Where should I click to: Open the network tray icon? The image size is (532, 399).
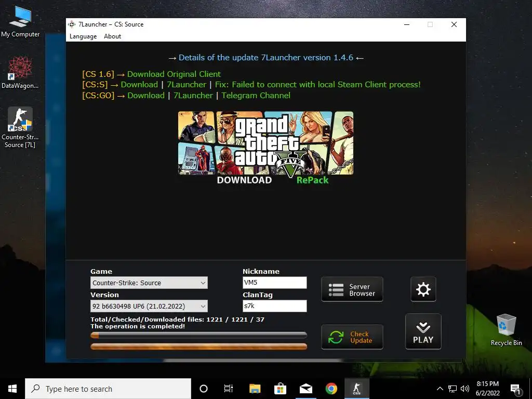[453, 389]
